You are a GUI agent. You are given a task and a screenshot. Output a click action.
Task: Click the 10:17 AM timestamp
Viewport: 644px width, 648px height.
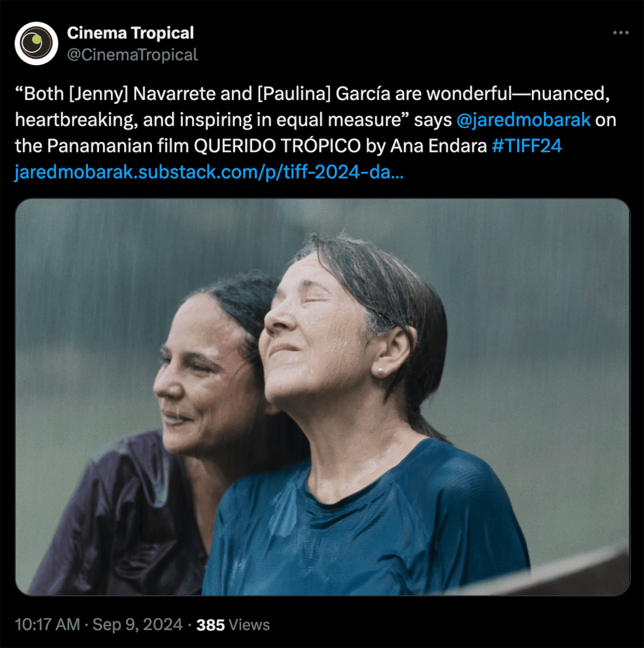click(x=47, y=625)
